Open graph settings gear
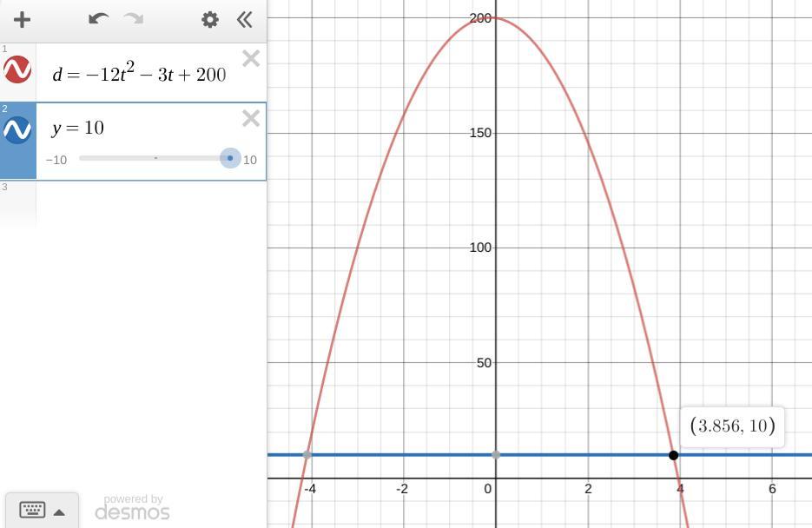 pos(210,20)
